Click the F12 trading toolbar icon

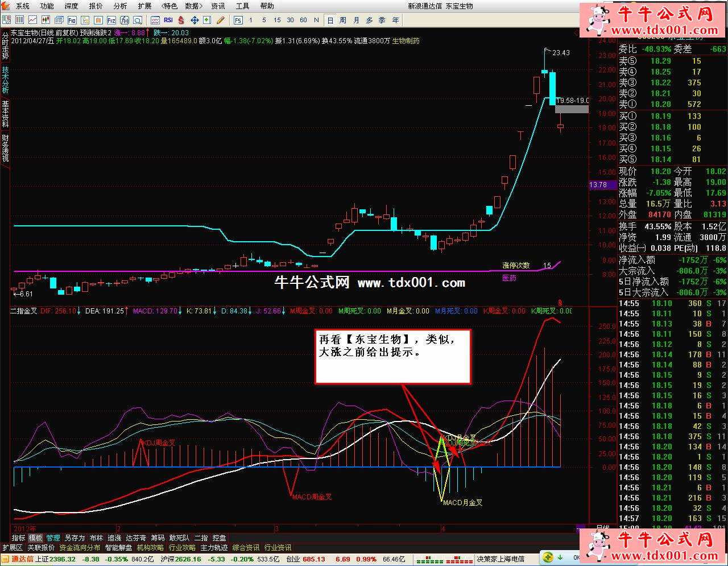click(x=111, y=20)
